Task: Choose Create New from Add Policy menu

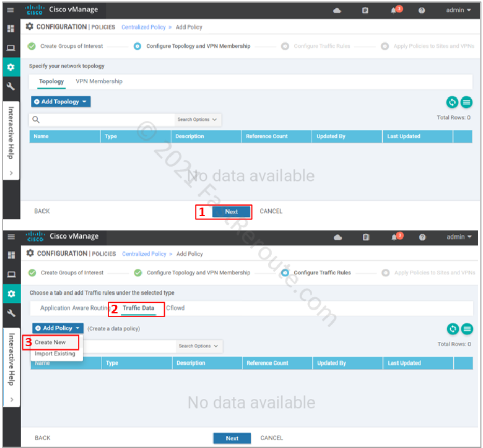Action: point(50,342)
